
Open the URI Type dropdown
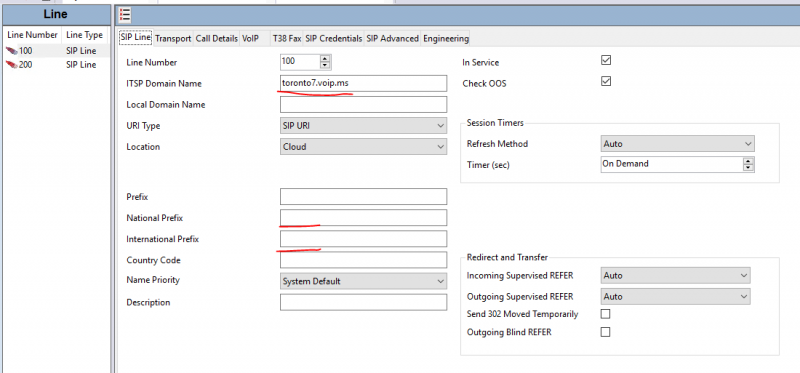363,126
